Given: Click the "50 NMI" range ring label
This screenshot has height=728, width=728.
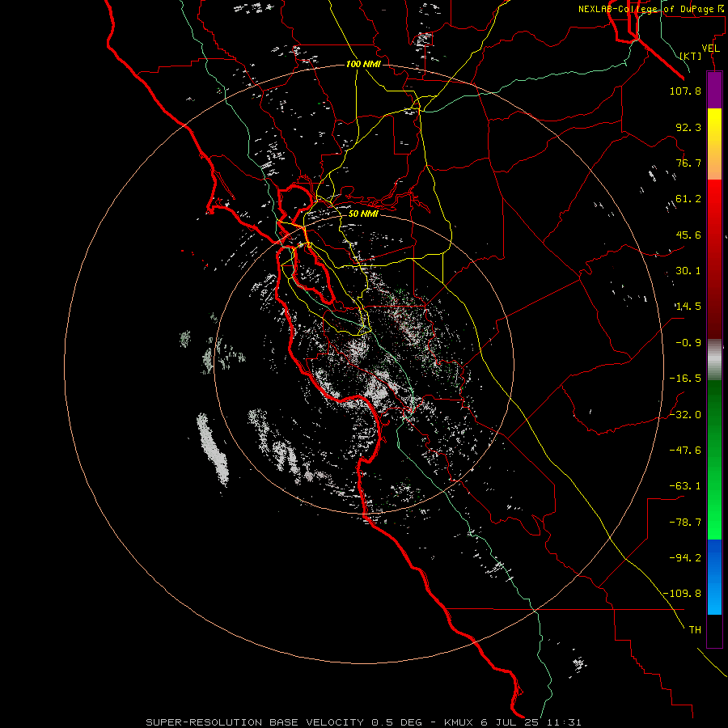Looking at the screenshot, I should click(363, 214).
